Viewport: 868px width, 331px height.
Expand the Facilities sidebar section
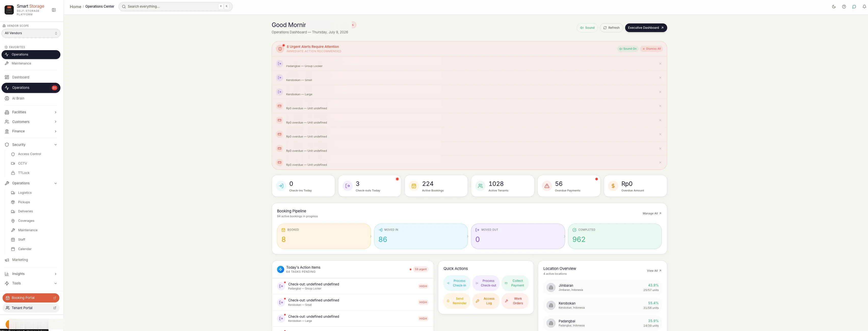[31, 112]
